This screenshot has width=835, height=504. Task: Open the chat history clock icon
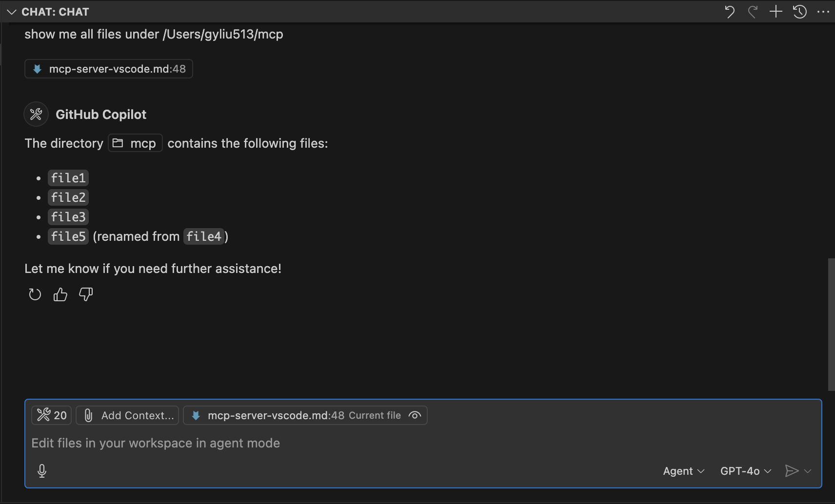[x=799, y=12]
